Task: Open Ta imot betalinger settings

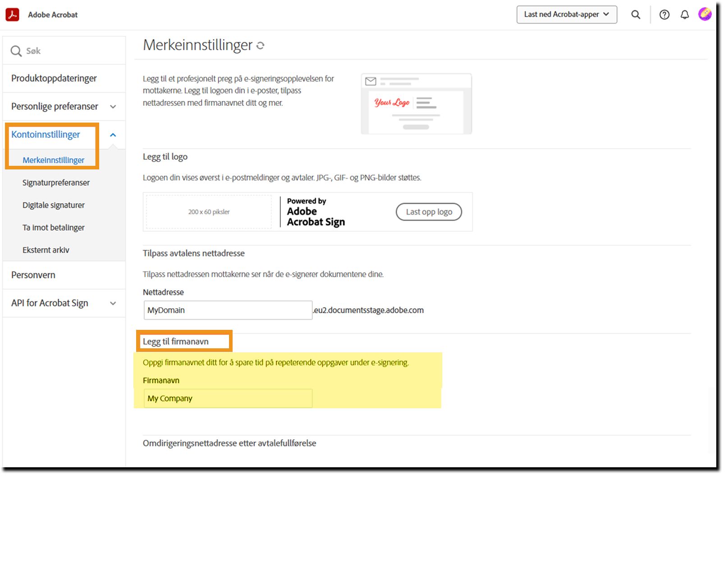Action: [x=54, y=228]
